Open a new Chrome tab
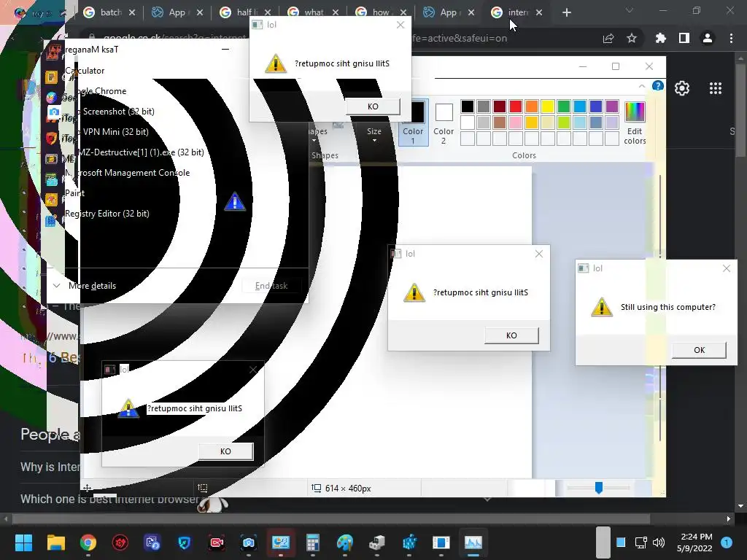 pyautogui.click(x=566, y=12)
